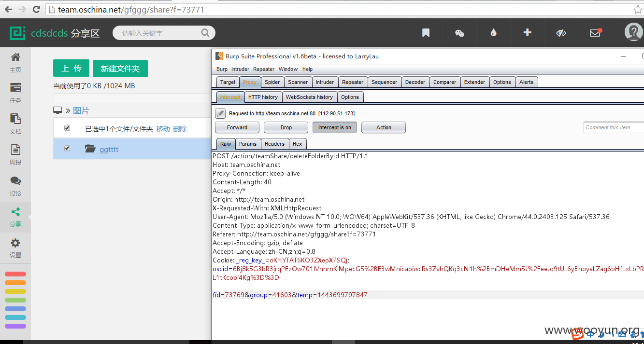Screen dimensions: 644x344
Task: Reload the page with the refresh icon
Action: [36, 9]
